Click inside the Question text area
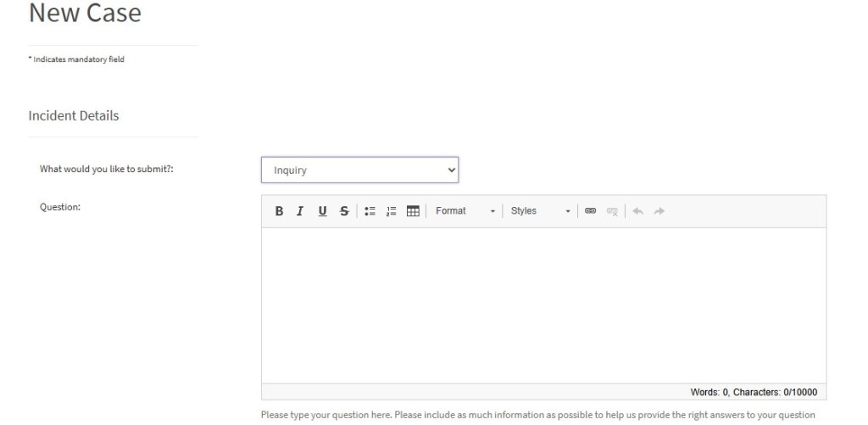 point(543,306)
